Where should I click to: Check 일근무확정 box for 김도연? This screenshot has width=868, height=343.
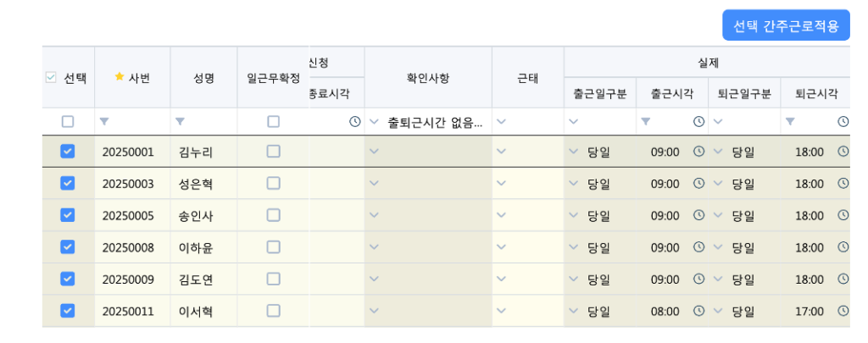point(273,279)
